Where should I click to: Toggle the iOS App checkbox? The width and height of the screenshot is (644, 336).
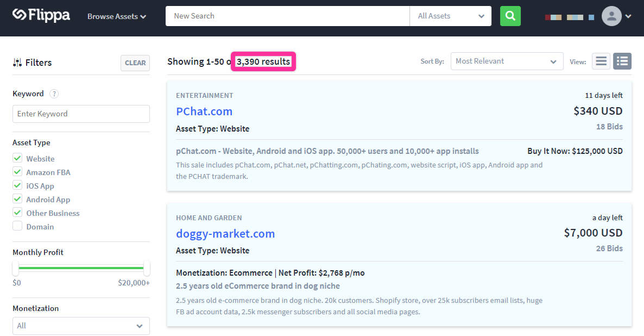coord(18,186)
